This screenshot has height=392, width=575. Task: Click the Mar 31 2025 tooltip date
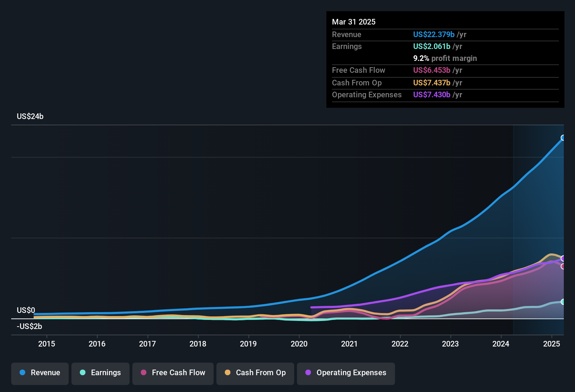click(x=354, y=22)
